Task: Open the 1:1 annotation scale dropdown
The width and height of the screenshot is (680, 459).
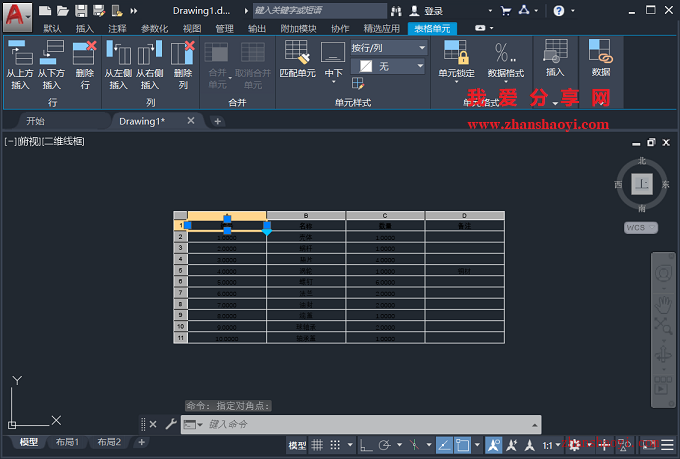Action: pyautogui.click(x=551, y=446)
